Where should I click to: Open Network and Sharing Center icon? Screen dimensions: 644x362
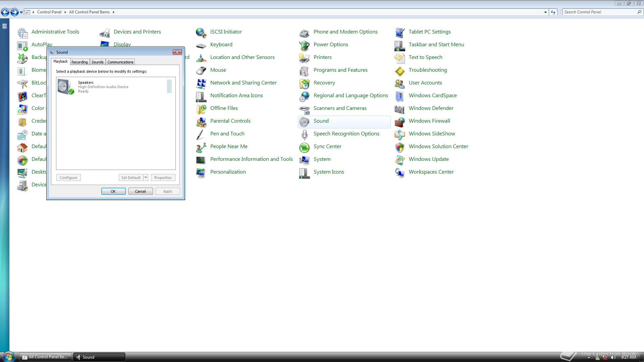click(201, 84)
